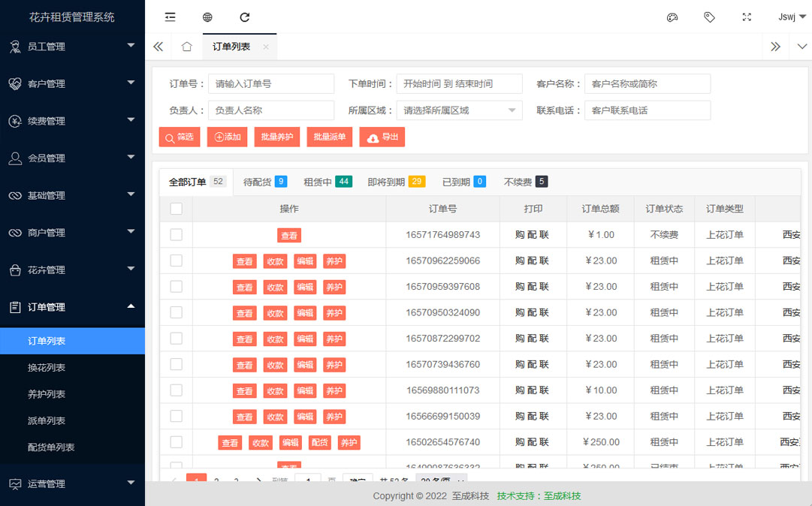Collapse the 订单管理 menu arrow

point(131,306)
